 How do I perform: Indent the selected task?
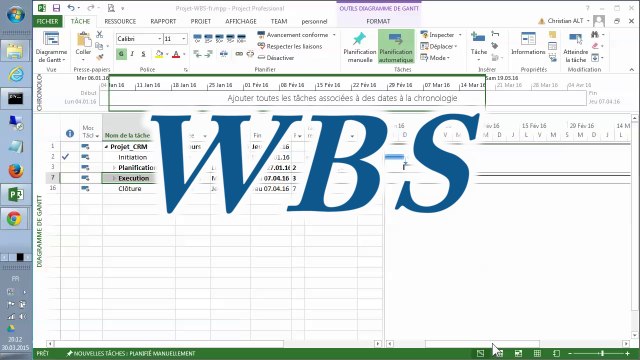tap(209, 54)
